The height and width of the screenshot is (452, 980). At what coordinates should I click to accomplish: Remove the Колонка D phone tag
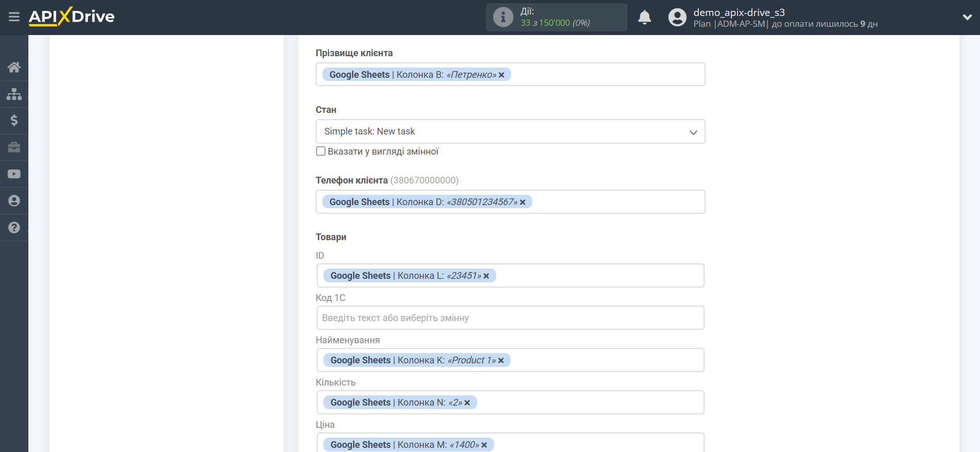pos(522,202)
